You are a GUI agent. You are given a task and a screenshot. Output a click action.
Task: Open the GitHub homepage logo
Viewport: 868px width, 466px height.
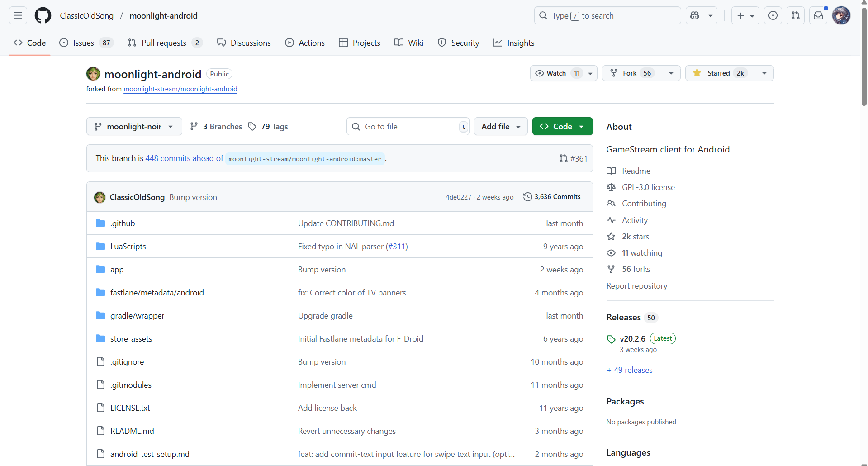pyautogui.click(x=43, y=16)
